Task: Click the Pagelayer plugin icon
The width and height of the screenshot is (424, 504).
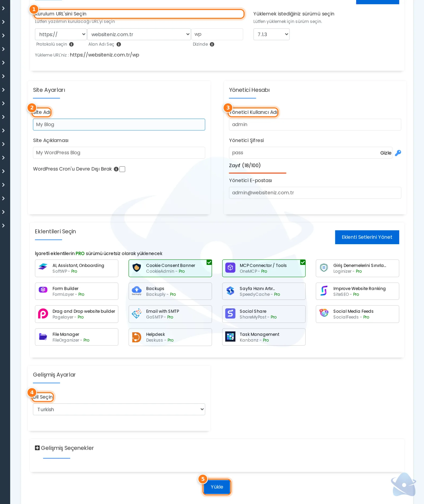Action: point(43,314)
